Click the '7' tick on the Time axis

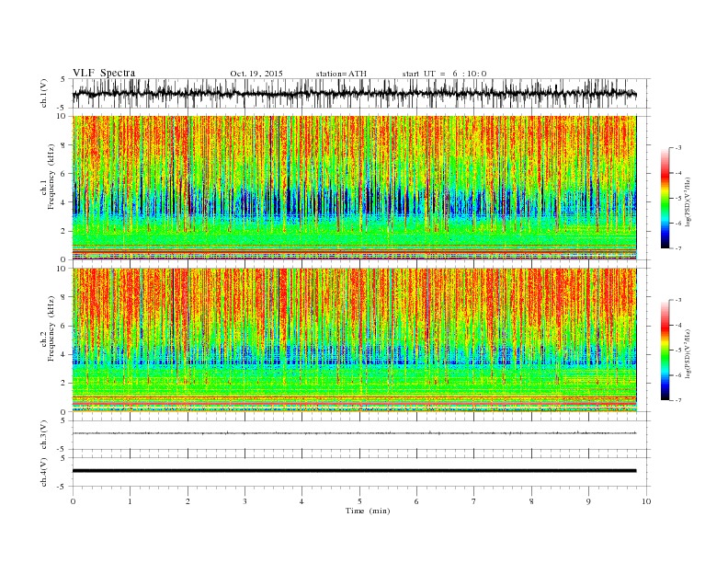[474, 501]
